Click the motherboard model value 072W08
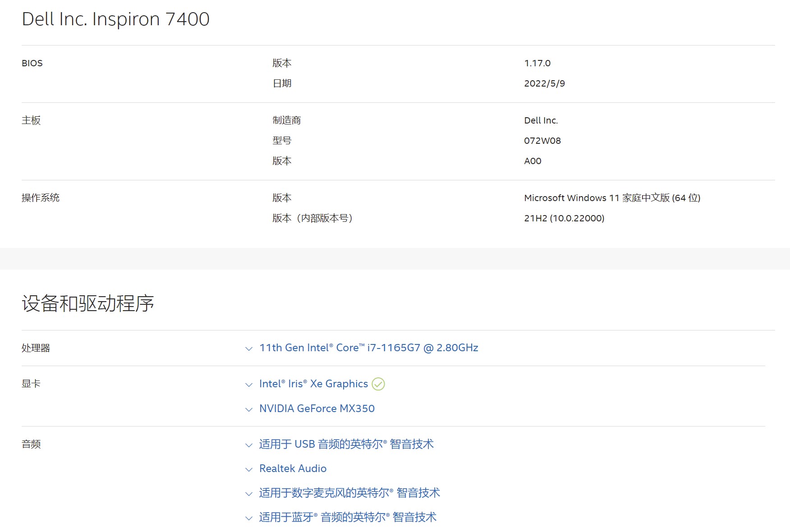The width and height of the screenshot is (790, 532). 542,141
